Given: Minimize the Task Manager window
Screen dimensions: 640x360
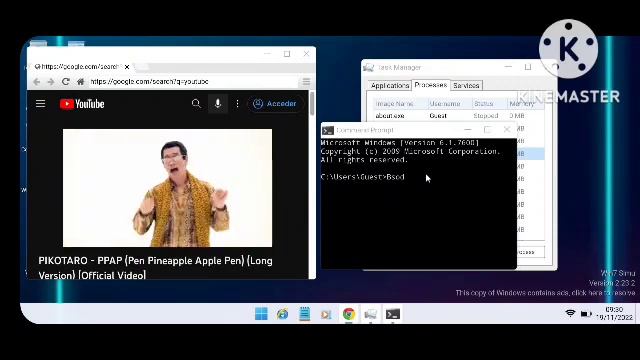Looking at the screenshot, I should click(508, 67).
